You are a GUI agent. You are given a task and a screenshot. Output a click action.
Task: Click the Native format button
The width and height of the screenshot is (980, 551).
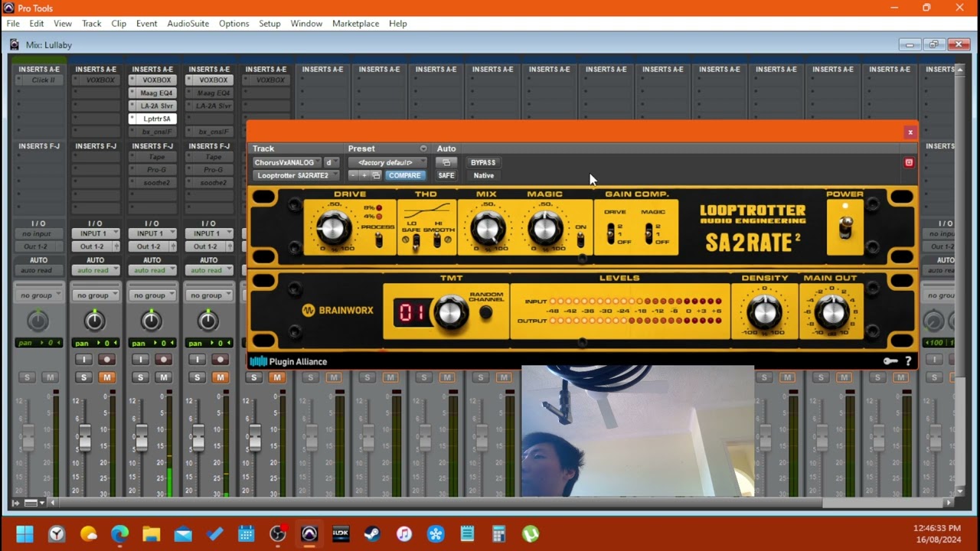(x=483, y=175)
